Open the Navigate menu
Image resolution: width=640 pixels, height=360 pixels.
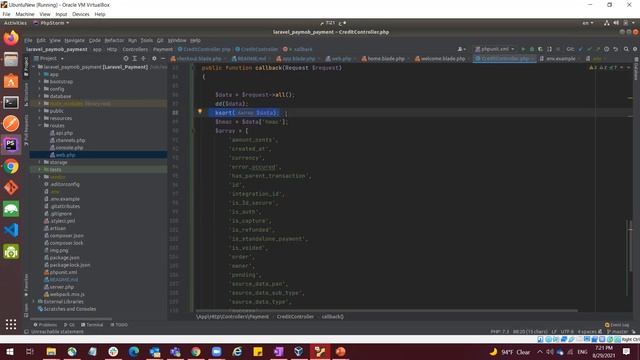click(74, 40)
